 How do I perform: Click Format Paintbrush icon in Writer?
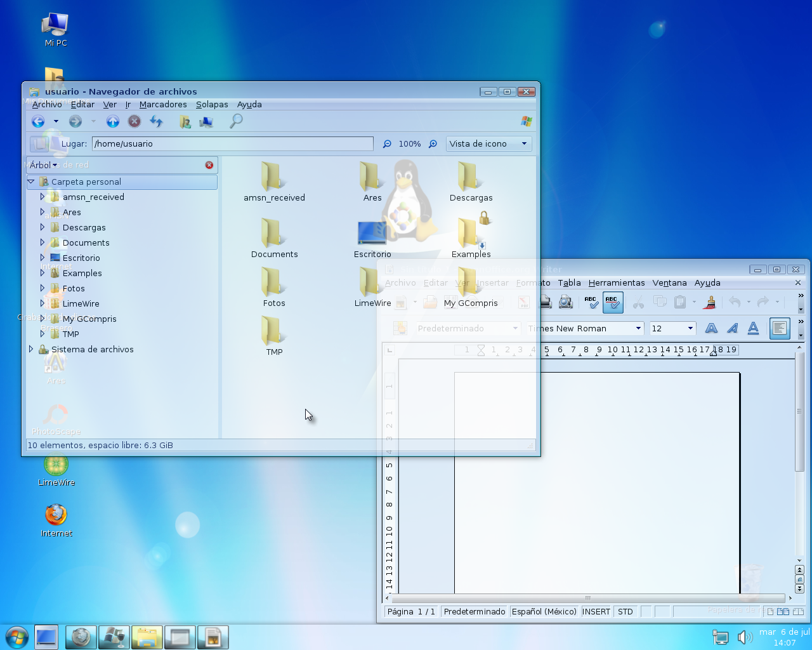[709, 302]
